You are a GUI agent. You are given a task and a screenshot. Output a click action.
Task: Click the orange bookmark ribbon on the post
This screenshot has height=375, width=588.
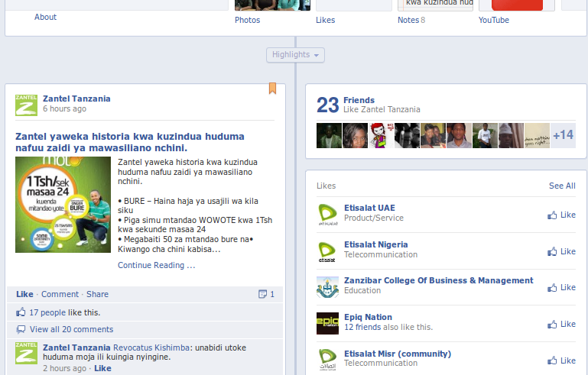pos(273,89)
